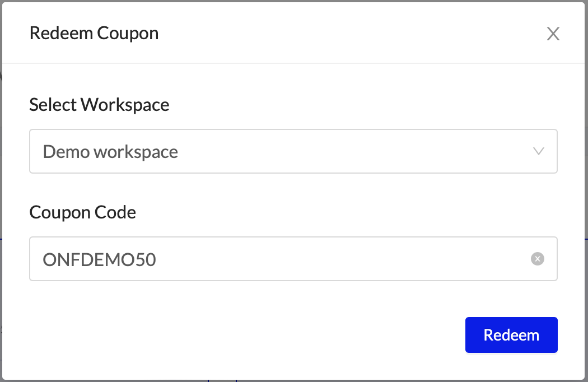Dismiss the modal with the X icon
The image size is (588, 382).
[553, 34]
